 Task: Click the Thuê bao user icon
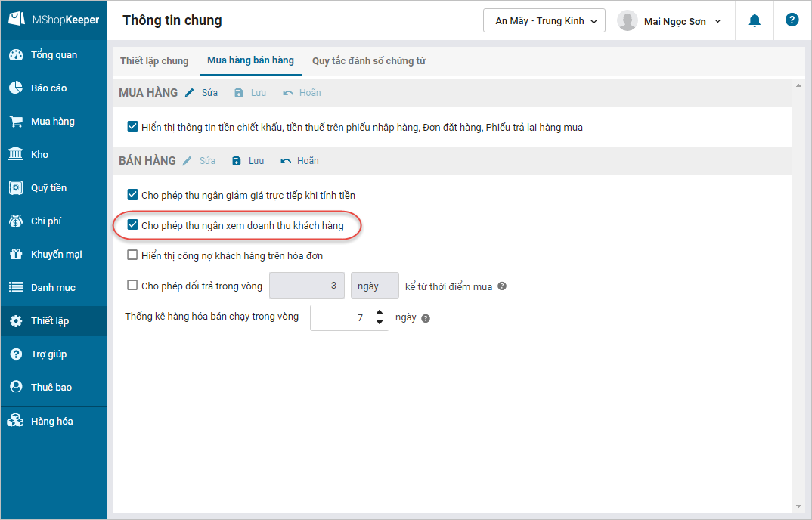point(16,387)
